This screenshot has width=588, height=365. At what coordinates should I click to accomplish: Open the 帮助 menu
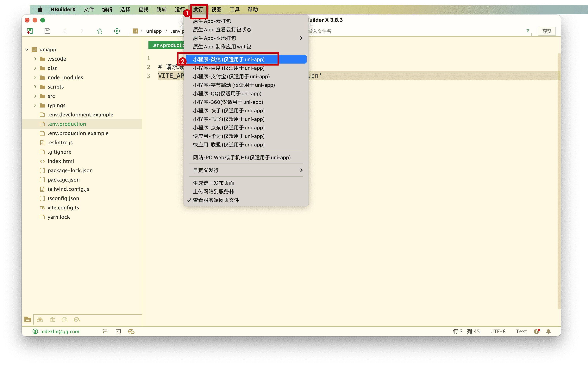pyautogui.click(x=253, y=9)
